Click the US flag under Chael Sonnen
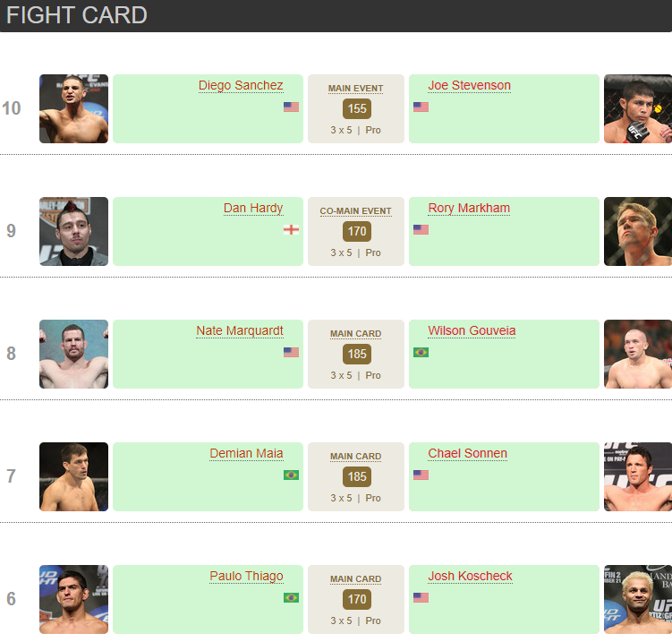 pyautogui.click(x=421, y=475)
